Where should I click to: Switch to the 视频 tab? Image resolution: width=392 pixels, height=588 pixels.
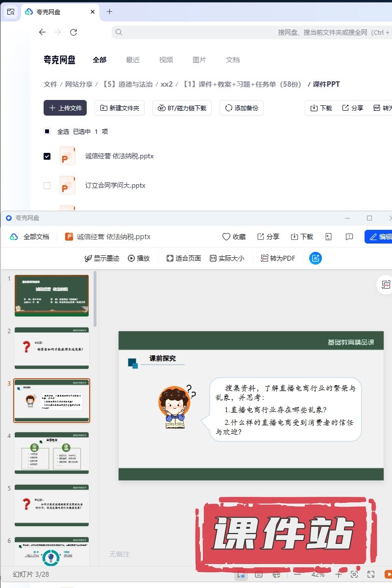[x=166, y=60]
